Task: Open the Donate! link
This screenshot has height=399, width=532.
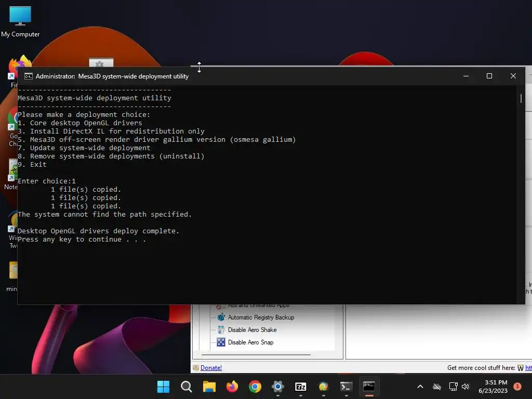Action: tap(211, 368)
